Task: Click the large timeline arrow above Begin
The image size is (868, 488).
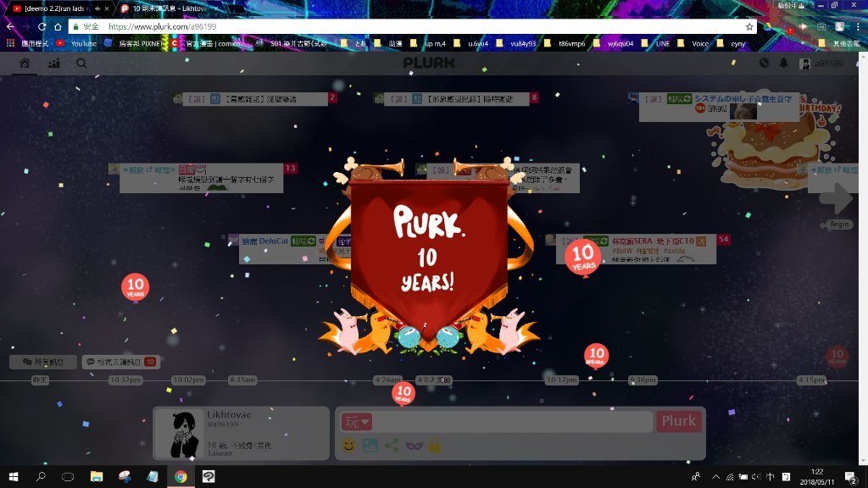Action: [x=836, y=198]
